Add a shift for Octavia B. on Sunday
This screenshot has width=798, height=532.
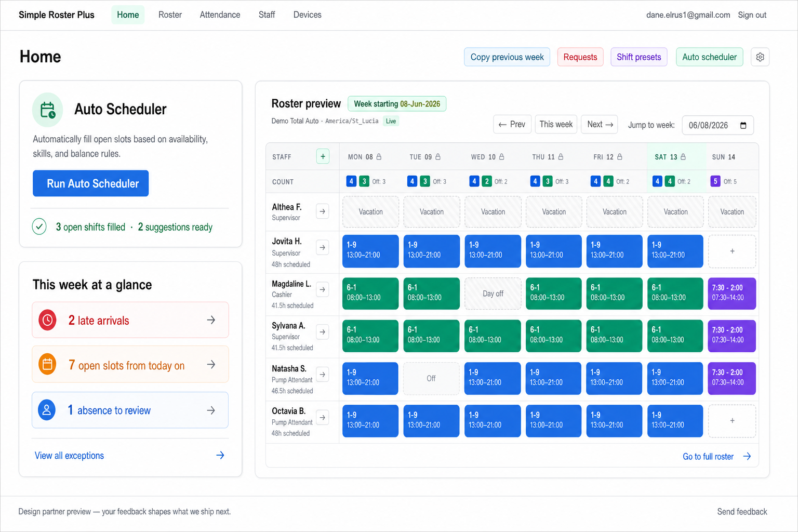[x=732, y=421]
